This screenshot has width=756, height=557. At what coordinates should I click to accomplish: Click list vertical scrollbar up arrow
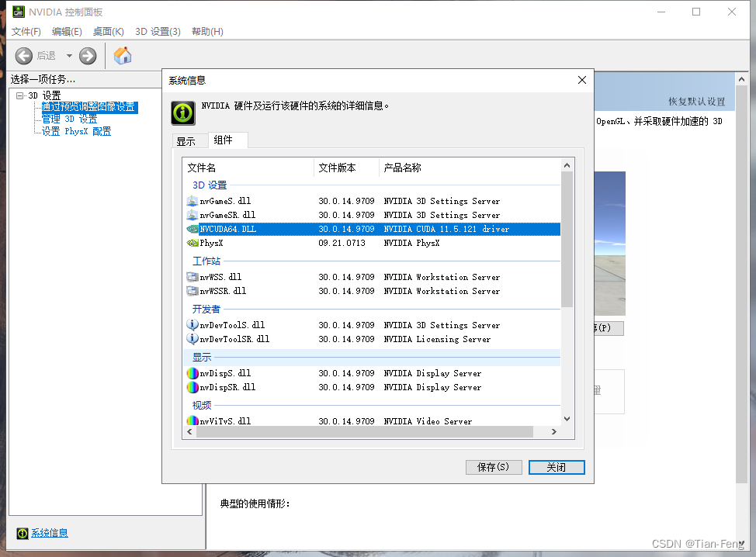[x=567, y=165]
